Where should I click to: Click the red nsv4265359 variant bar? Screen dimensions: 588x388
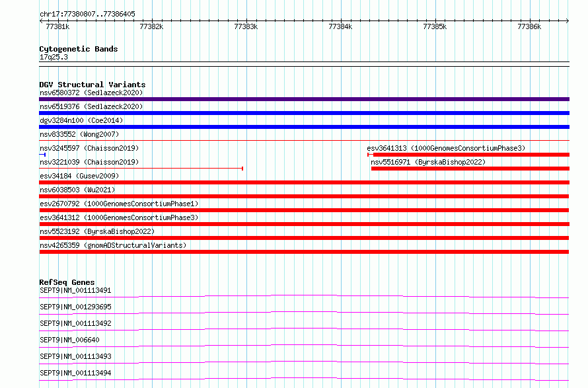pyautogui.click(x=304, y=252)
